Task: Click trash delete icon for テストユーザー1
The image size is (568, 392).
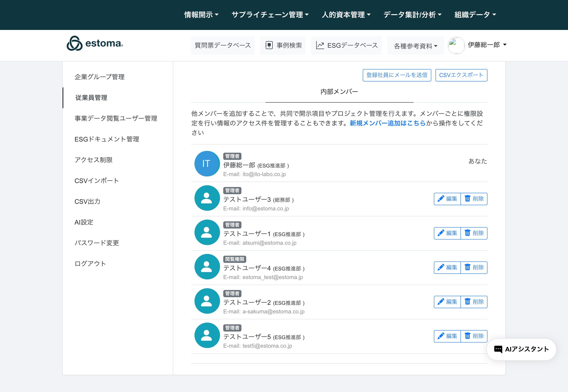Action: [467, 233]
